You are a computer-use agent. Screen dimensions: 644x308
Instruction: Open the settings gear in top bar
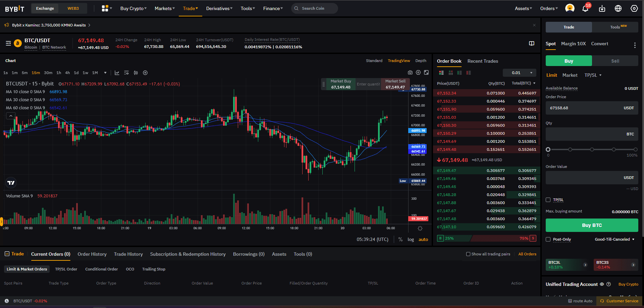coord(634,8)
